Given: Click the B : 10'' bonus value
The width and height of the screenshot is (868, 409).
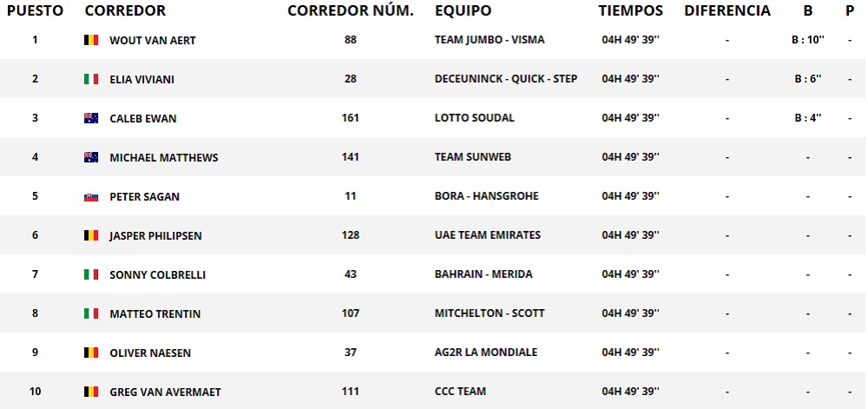Looking at the screenshot, I should (x=808, y=40).
